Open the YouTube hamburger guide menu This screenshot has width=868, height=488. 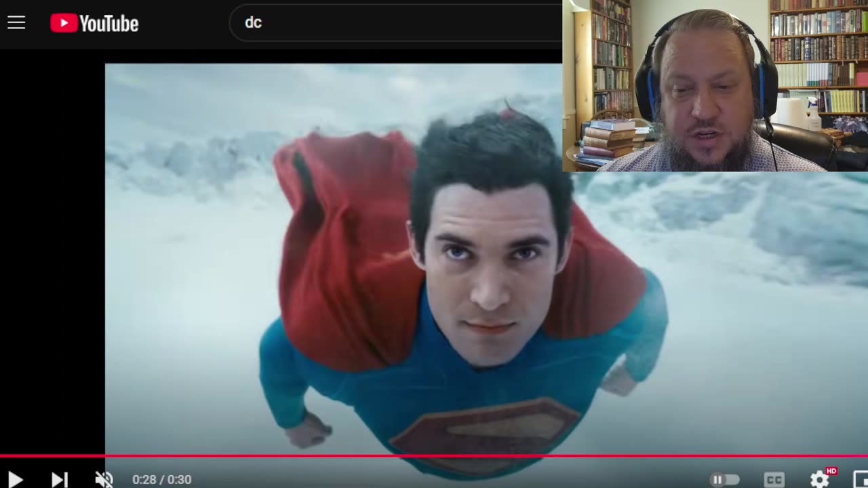16,23
